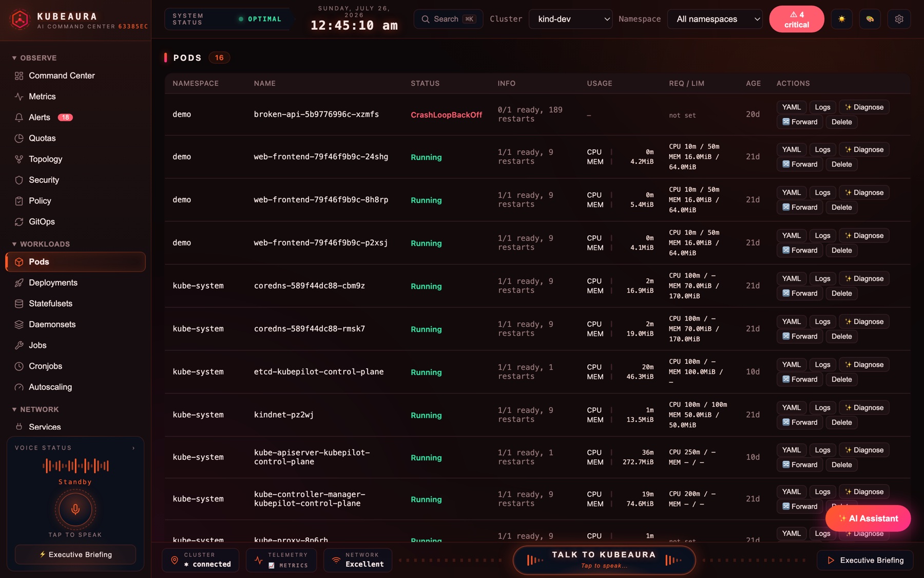924x578 pixels.
Task: Expand the Voice Status panel chevron
Action: pos(133,448)
